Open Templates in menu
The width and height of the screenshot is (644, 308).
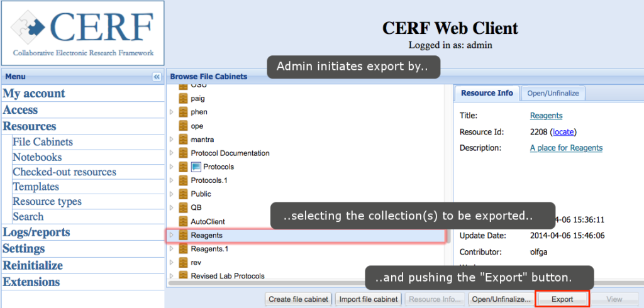pyautogui.click(x=36, y=187)
